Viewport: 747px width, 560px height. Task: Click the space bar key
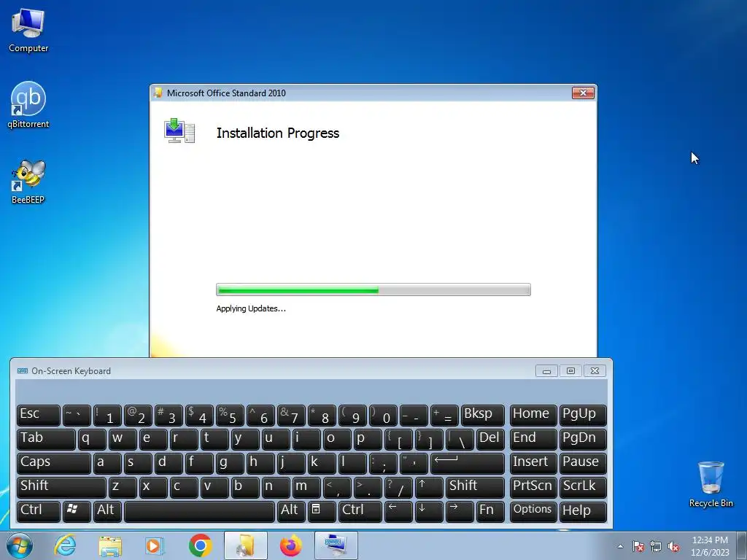(199, 511)
